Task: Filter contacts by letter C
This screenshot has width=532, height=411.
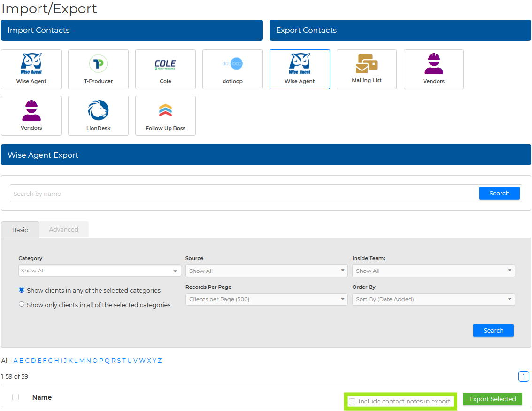Action: pos(27,360)
